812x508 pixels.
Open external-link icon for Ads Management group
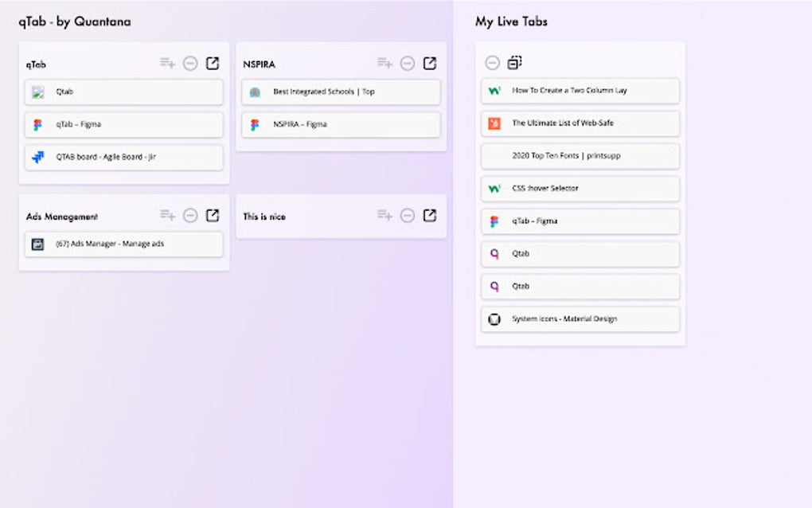tap(213, 215)
